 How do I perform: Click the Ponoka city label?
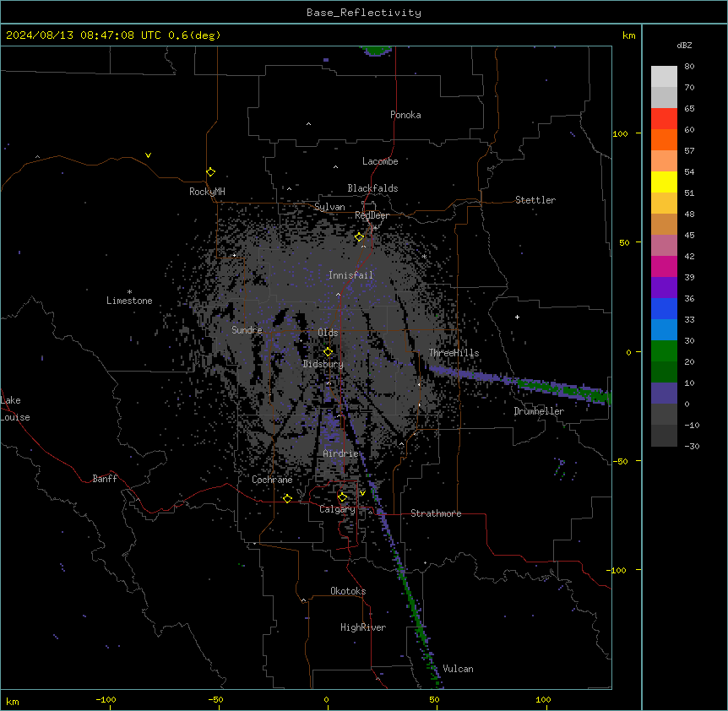[405, 115]
